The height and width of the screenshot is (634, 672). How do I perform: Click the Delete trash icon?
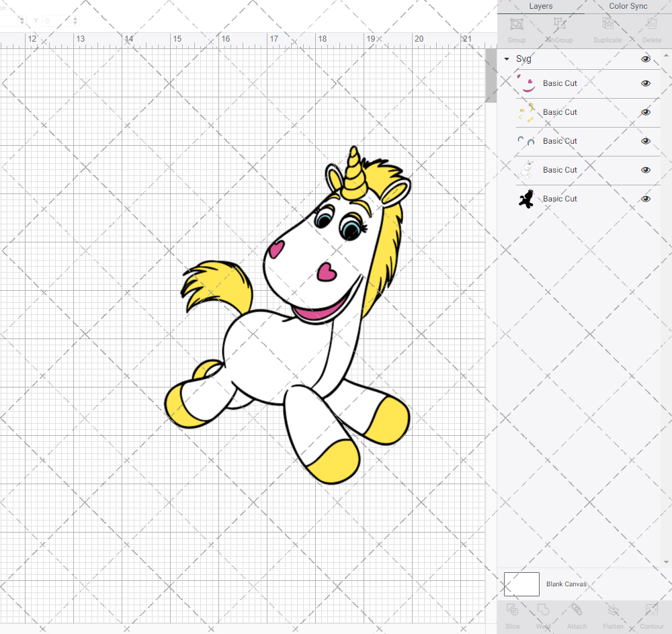tap(652, 24)
